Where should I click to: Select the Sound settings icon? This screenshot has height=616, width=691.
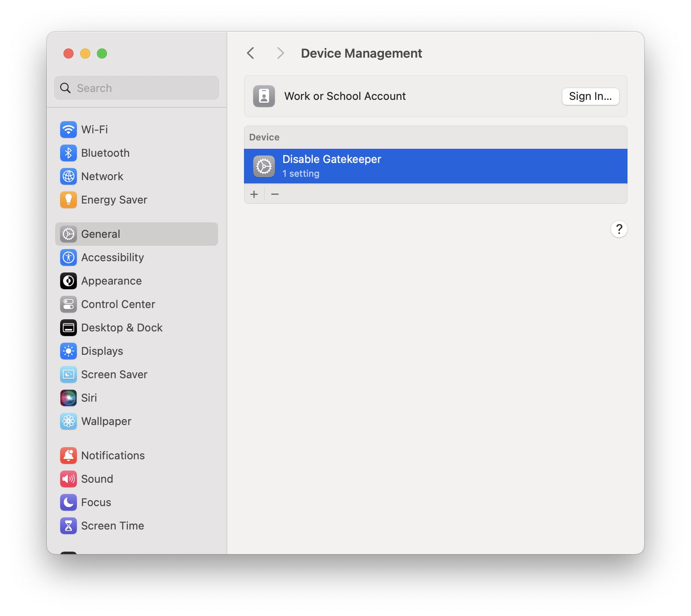point(69,479)
